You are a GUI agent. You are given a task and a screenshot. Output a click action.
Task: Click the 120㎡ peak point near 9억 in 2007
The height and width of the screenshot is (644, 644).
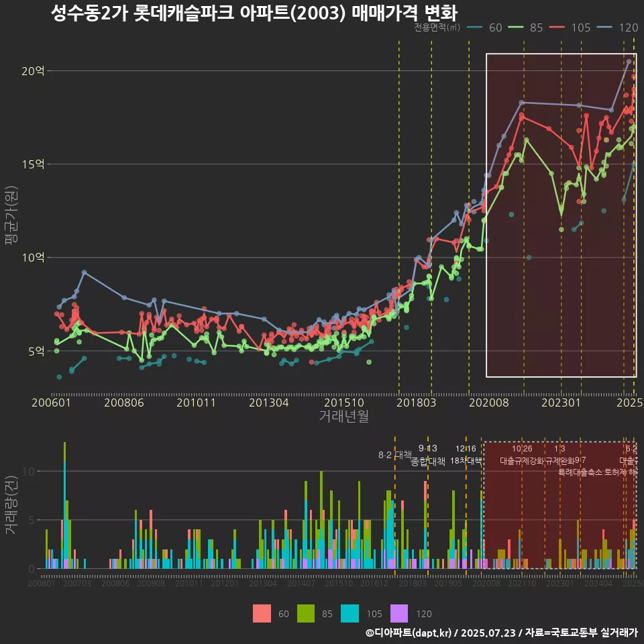[x=85, y=272]
